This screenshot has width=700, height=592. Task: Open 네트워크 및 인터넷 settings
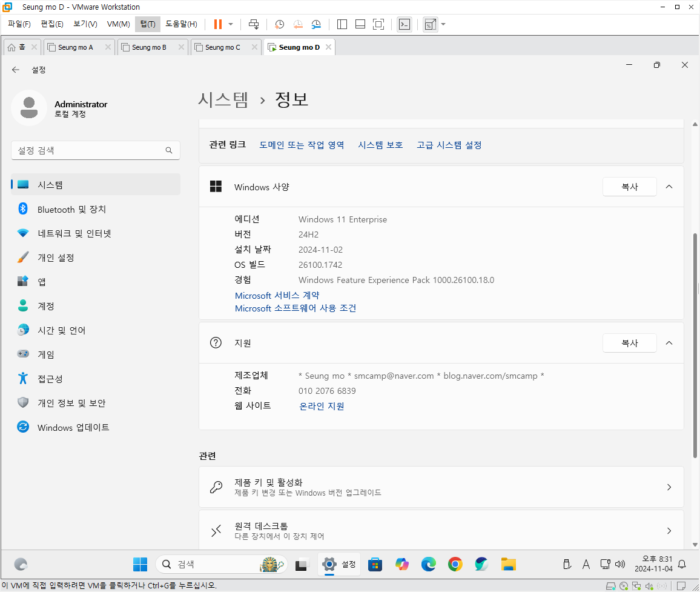point(96,233)
